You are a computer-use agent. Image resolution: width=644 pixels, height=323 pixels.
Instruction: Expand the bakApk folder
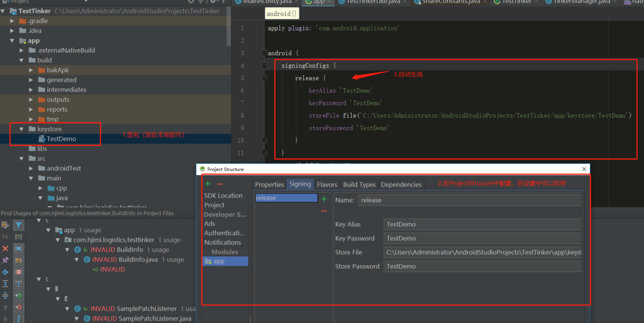click(x=31, y=70)
